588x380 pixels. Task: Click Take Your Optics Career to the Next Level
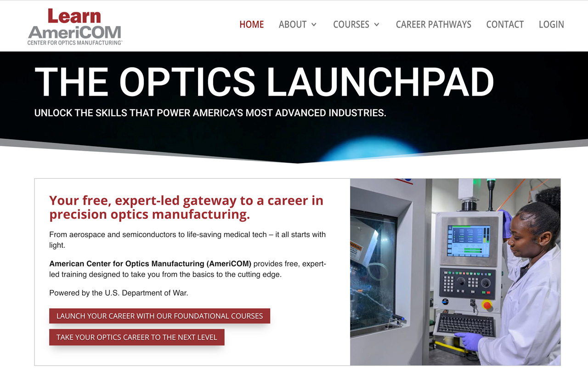(x=136, y=337)
